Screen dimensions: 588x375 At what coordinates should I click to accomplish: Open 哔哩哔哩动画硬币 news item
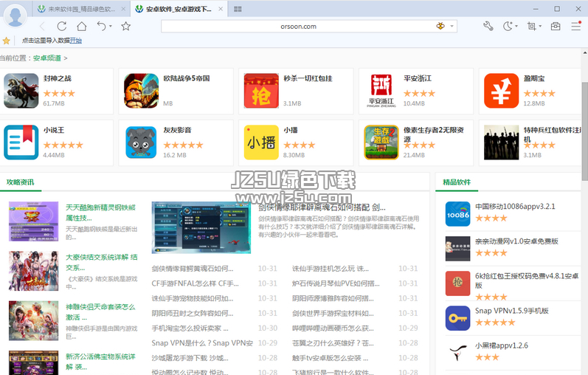[333, 328]
